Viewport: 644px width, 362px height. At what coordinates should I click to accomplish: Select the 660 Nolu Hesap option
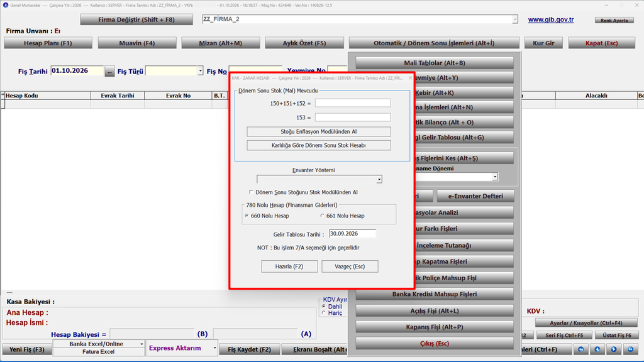(x=247, y=216)
